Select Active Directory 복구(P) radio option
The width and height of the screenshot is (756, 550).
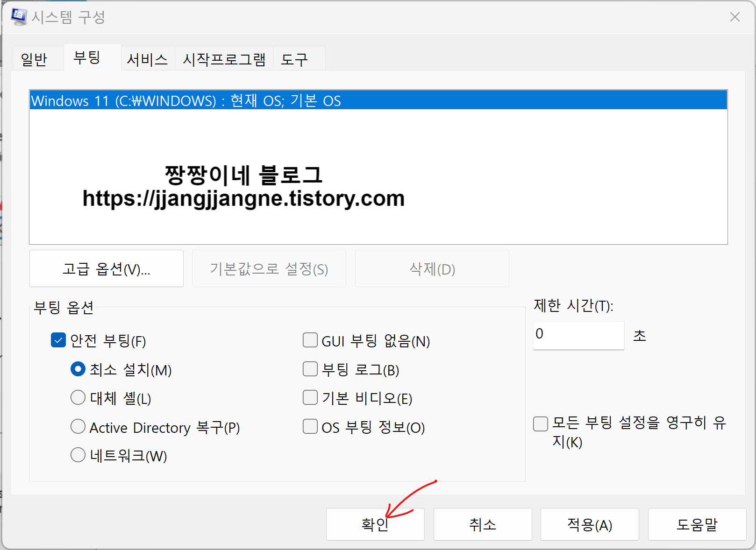(78, 426)
